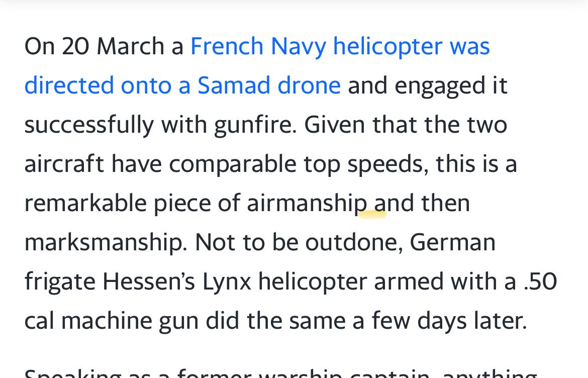
Task: Click the word "successfully"
Action: pyautogui.click(x=89, y=125)
